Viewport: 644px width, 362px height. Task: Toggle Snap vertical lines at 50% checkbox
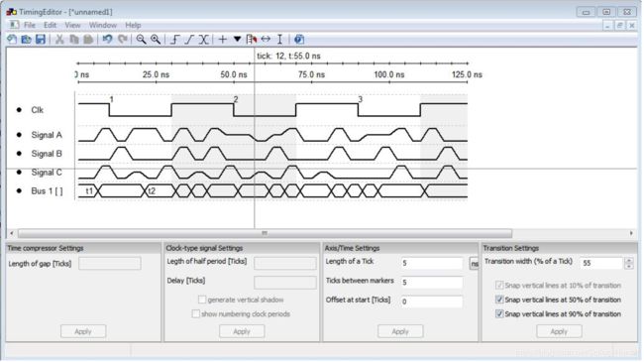[x=499, y=300]
